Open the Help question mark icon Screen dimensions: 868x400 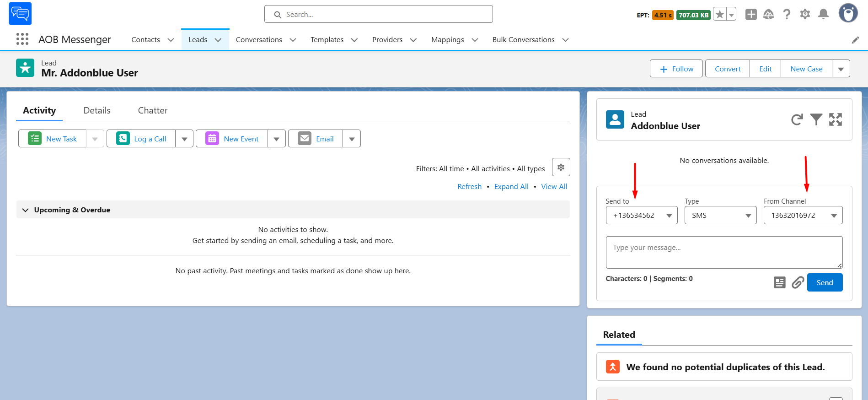pos(787,15)
